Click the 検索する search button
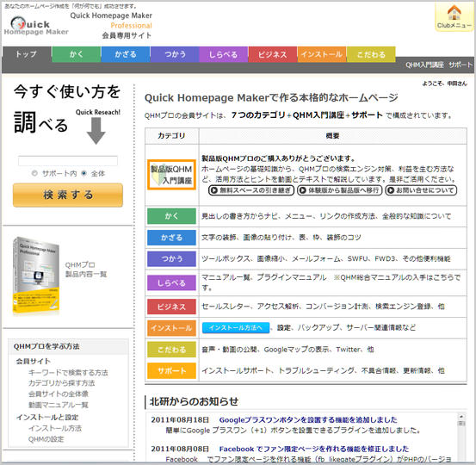This screenshot has width=476, height=465. click(x=68, y=195)
